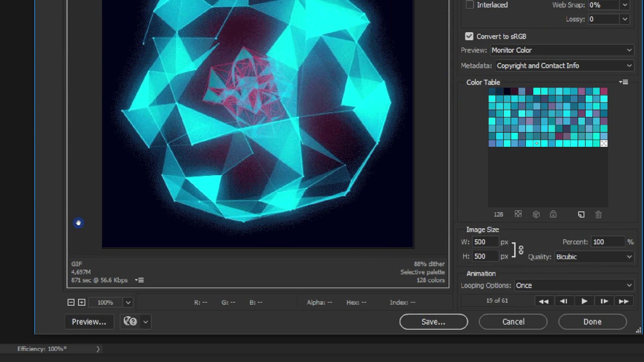Open the Quality Bicubic dropdown
The height and width of the screenshot is (362, 644).
pyautogui.click(x=594, y=257)
